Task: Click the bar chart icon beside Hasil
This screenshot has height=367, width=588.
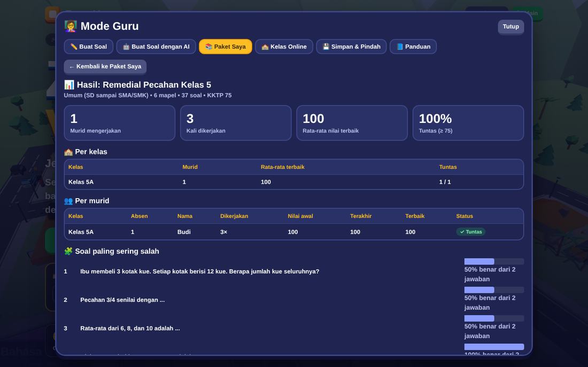Action: (69, 85)
